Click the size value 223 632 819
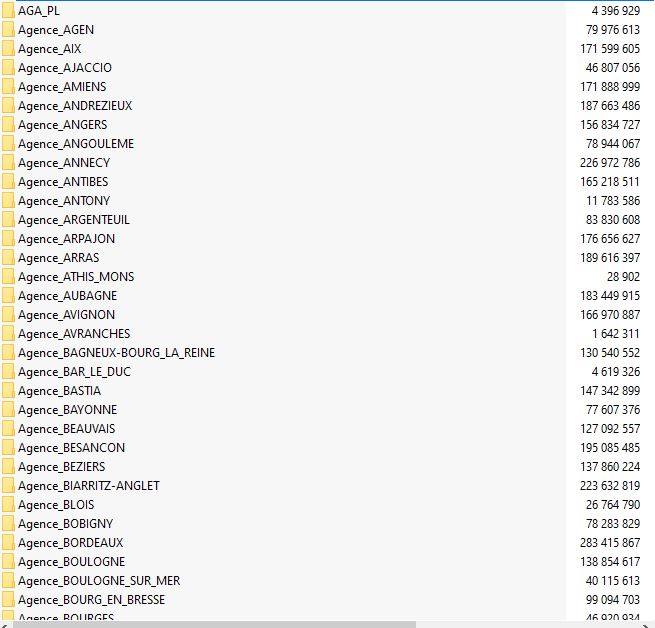The width and height of the screenshot is (655, 628). (x=610, y=486)
